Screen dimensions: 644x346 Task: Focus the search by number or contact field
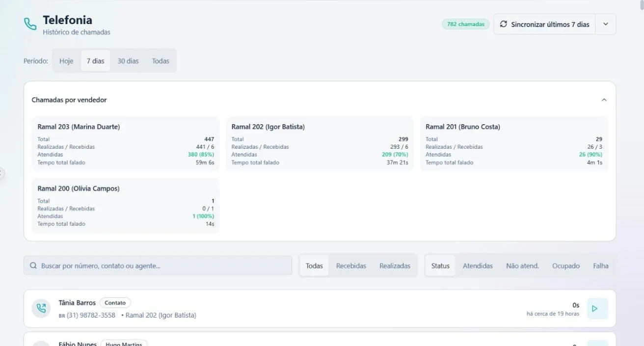pos(158,266)
